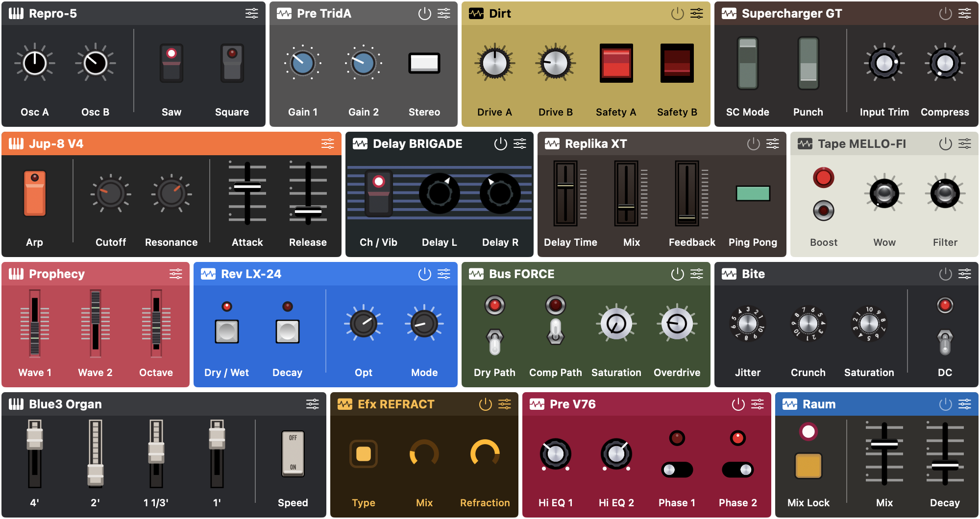Toggle Replika XT Ping Pong button
This screenshot has width=980, height=519.
753,193
